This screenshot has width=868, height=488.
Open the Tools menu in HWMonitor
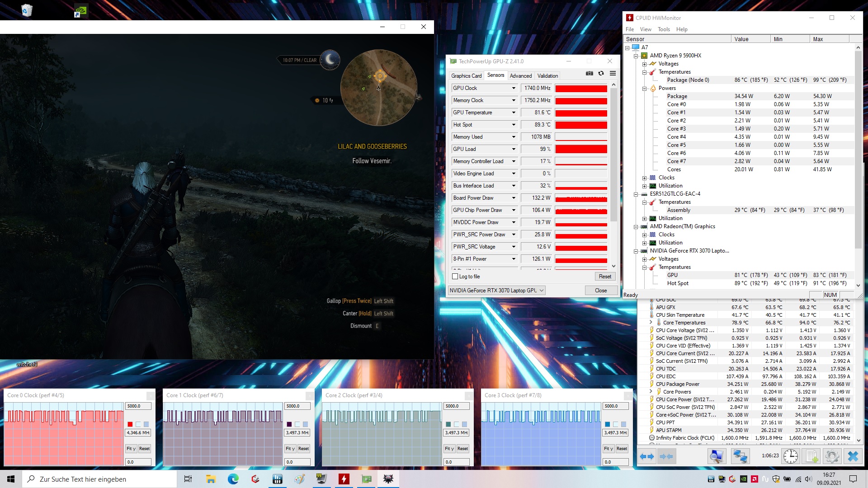[x=663, y=29]
